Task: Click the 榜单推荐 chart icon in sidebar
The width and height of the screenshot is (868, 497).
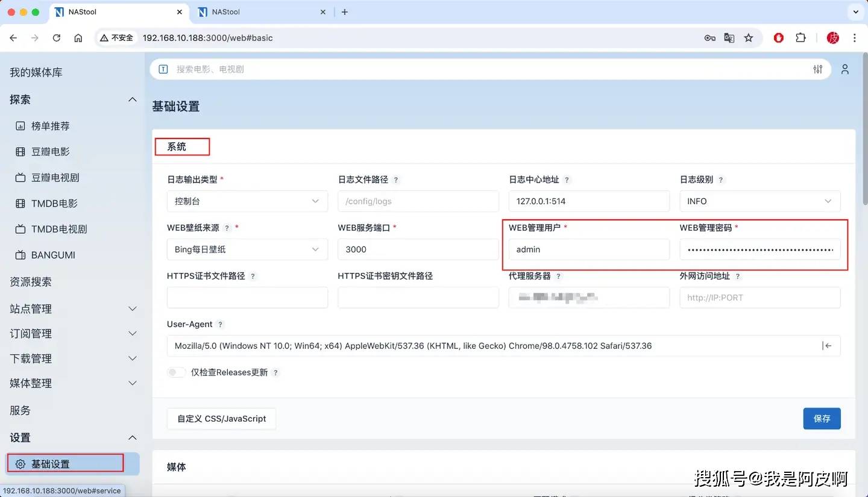Action: (20, 125)
